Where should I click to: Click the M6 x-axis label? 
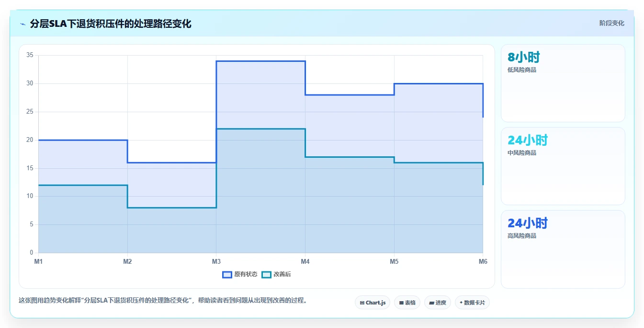(483, 261)
